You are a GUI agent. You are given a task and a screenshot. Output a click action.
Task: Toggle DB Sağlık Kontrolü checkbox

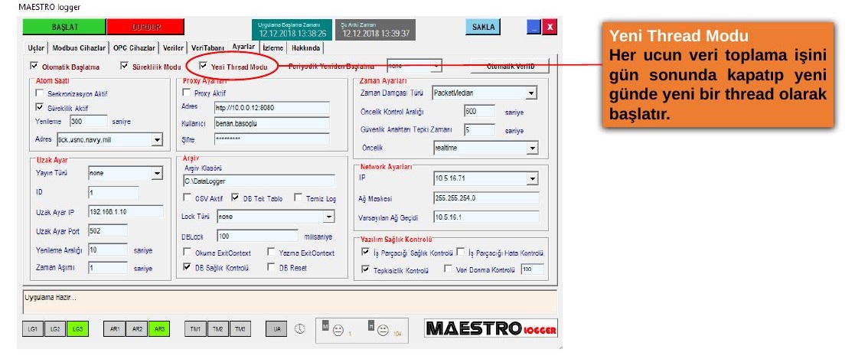[187, 267]
